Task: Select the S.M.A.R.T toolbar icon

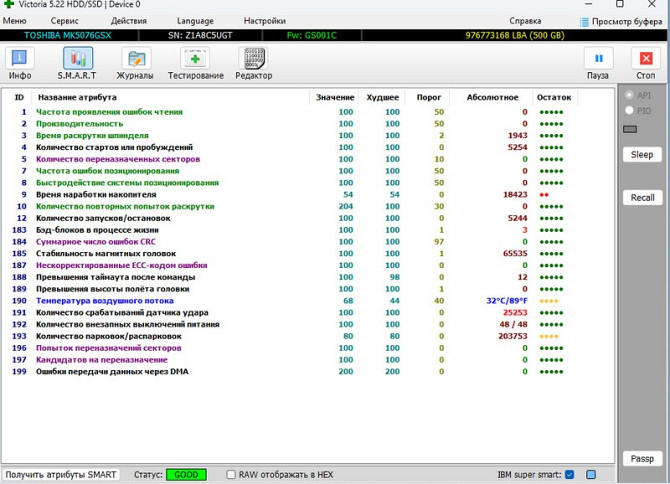Action: click(x=78, y=59)
